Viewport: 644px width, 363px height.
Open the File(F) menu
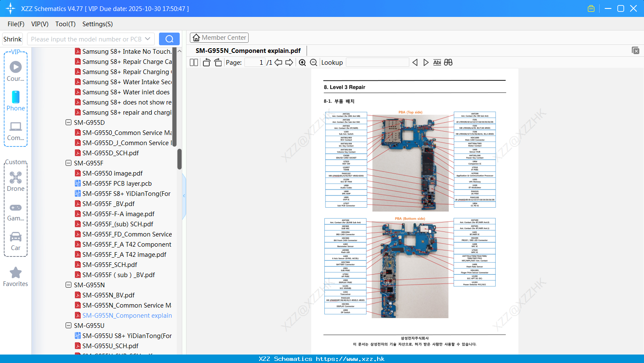click(16, 24)
